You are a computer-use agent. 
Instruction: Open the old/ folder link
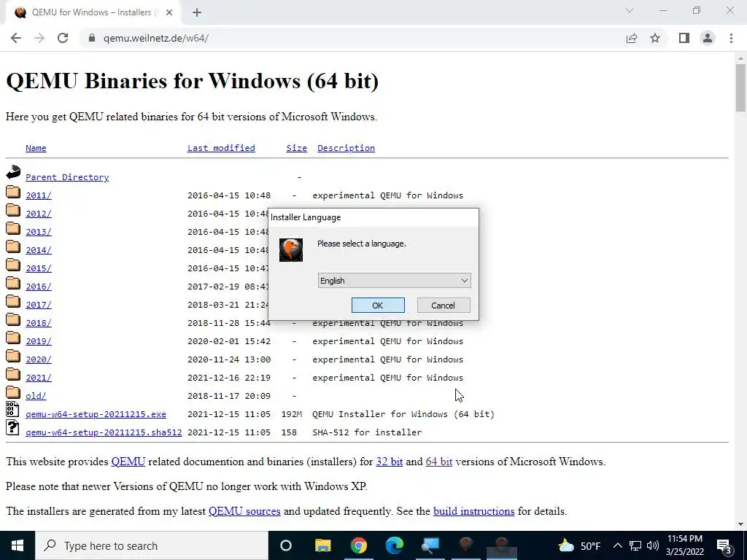click(36, 396)
